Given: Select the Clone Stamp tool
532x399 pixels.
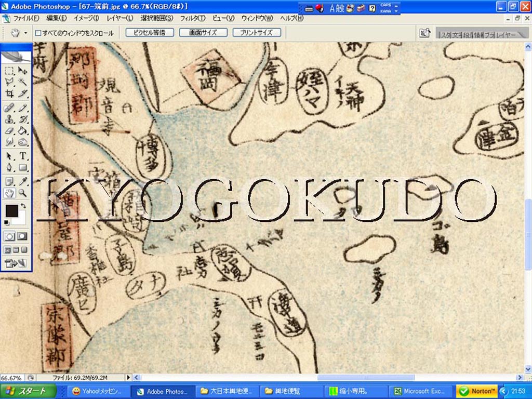Looking at the screenshot, I should point(9,119).
